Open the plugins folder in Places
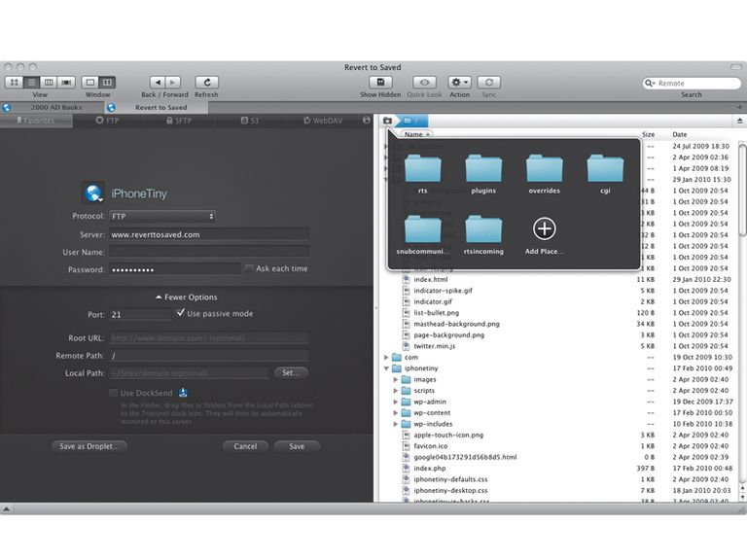Screen dimensions: 747x560 click(483, 174)
